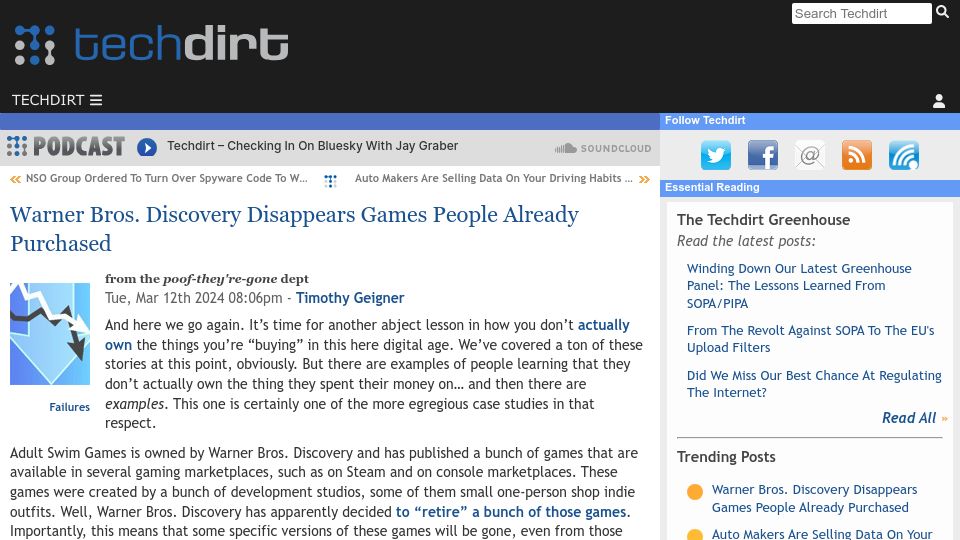Play the Techdirt podcast episode
This screenshot has height=540, width=960.
coord(147,147)
